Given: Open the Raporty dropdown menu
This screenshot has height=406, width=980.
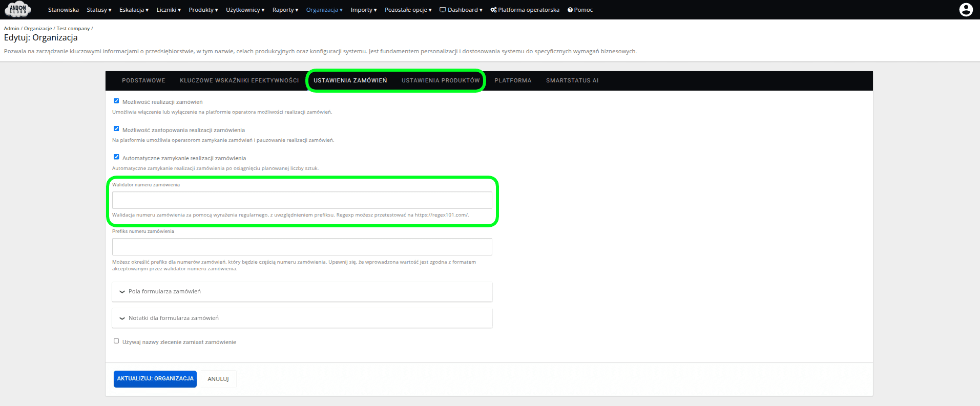Looking at the screenshot, I should click(285, 10).
